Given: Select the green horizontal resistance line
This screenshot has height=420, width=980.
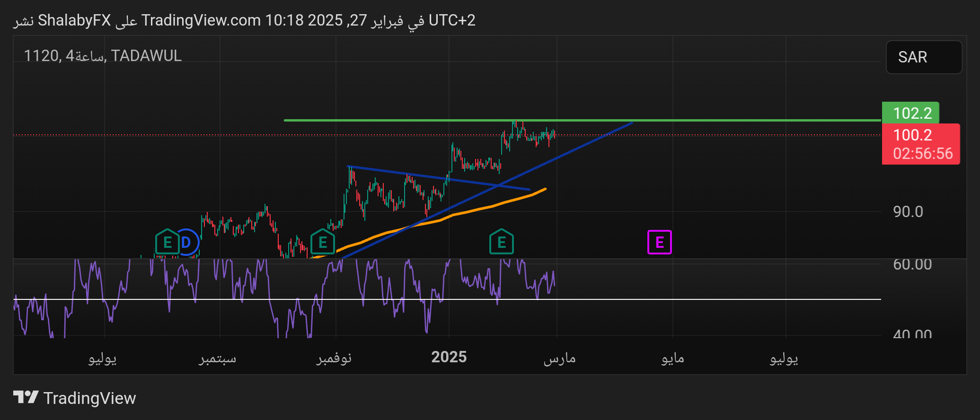Looking at the screenshot, I should point(710,121).
